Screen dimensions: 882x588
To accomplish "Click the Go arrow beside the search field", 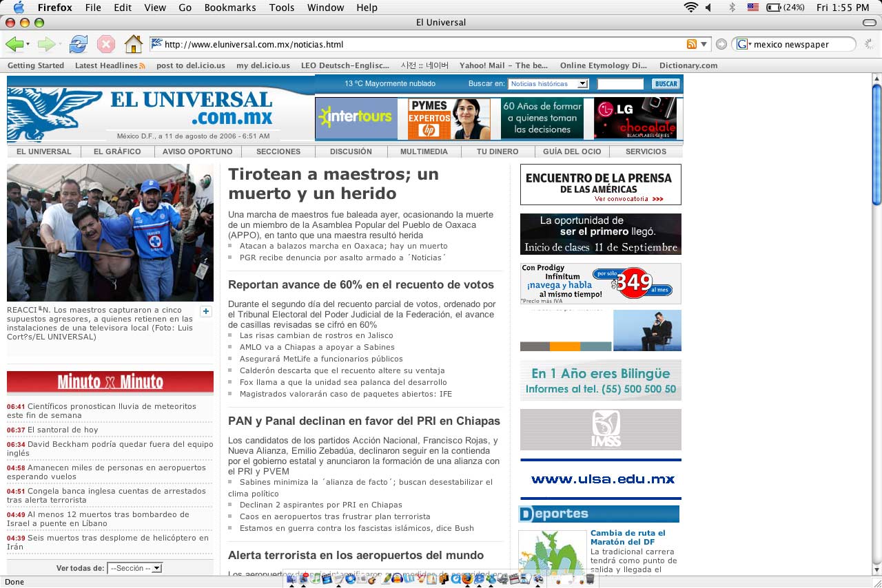I will tap(721, 43).
